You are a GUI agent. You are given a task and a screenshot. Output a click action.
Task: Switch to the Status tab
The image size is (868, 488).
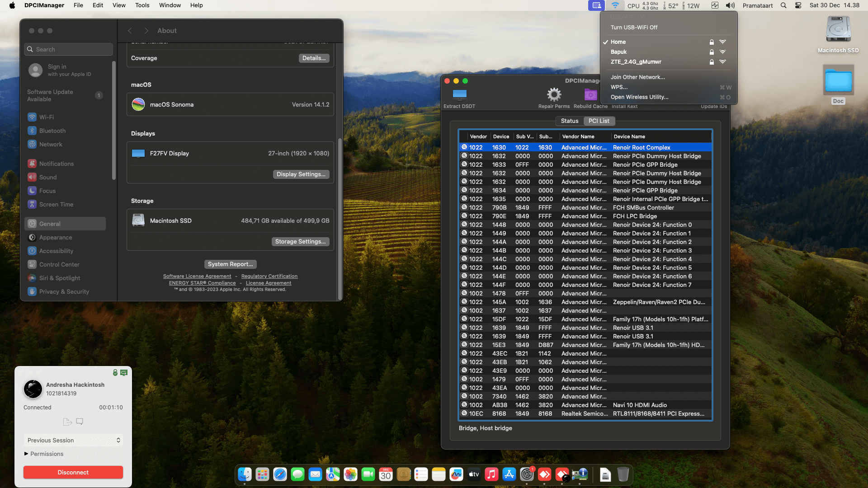coord(569,121)
